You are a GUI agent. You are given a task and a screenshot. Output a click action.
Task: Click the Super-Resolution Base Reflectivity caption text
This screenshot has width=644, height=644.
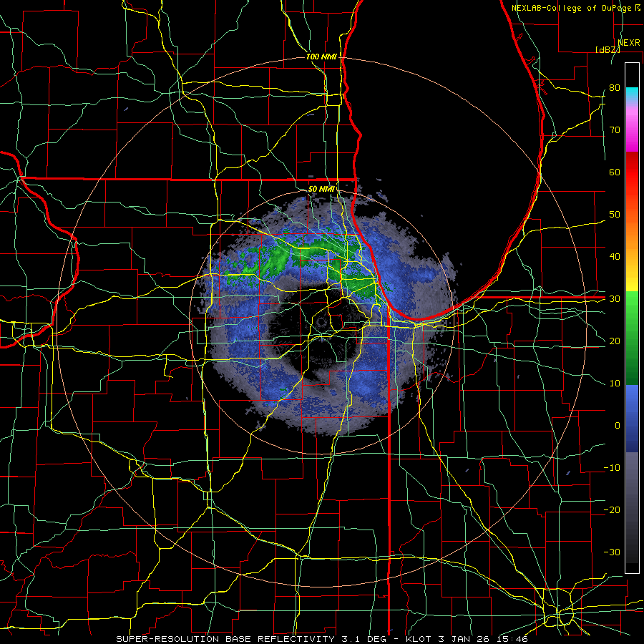click(321, 639)
